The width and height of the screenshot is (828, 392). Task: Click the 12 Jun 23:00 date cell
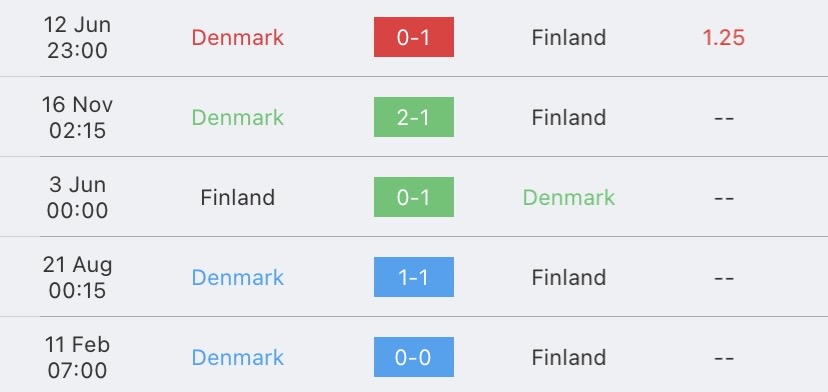point(77,38)
